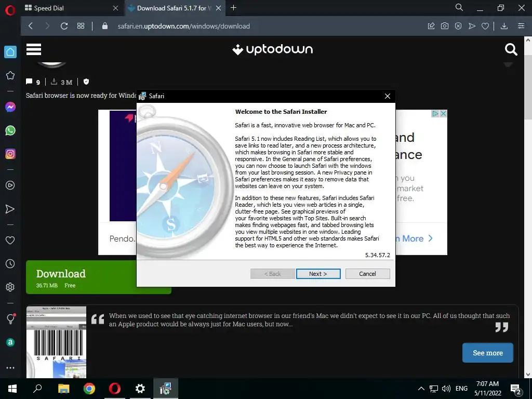532x399 pixels.
Task: Open the Opera snapshot camera icon
Action: tap(445, 26)
